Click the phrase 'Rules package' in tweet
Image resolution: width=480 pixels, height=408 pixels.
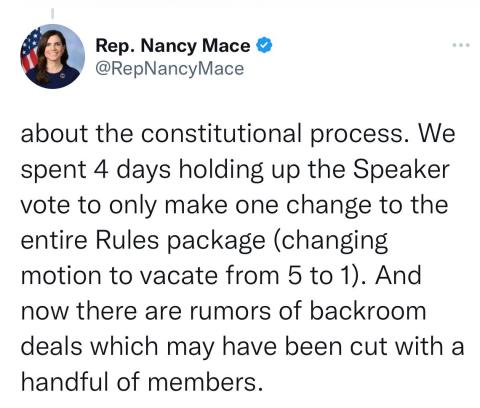181,241
